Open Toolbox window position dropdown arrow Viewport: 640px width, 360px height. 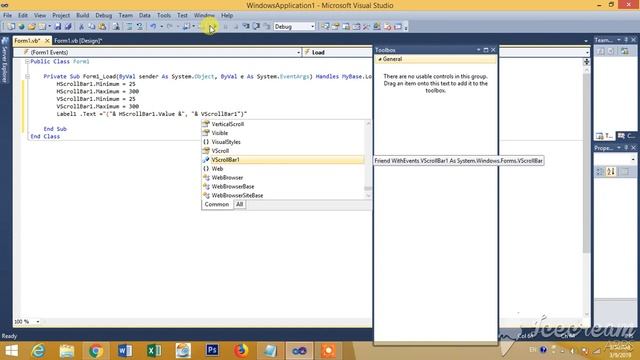478,50
